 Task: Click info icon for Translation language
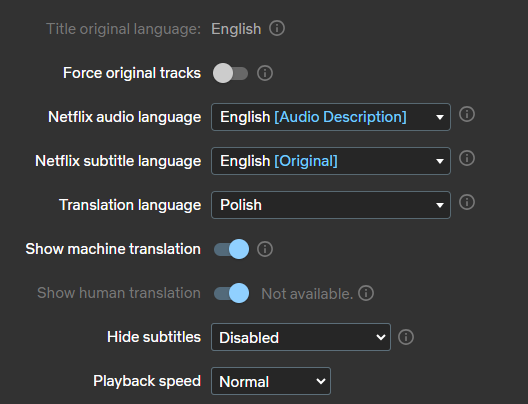coord(467,202)
